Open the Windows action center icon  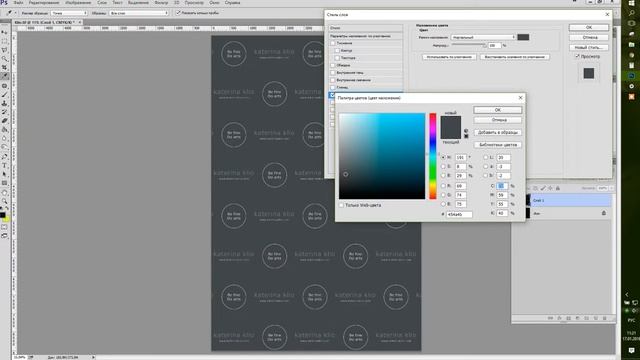(x=631, y=351)
